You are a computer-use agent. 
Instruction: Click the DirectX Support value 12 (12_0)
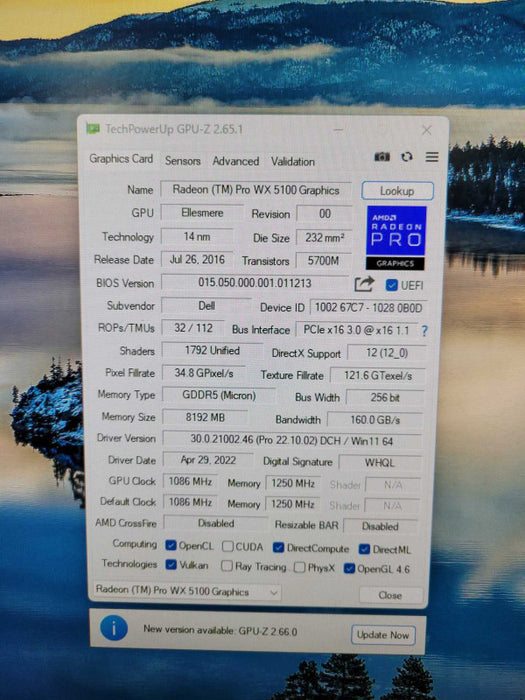click(387, 353)
